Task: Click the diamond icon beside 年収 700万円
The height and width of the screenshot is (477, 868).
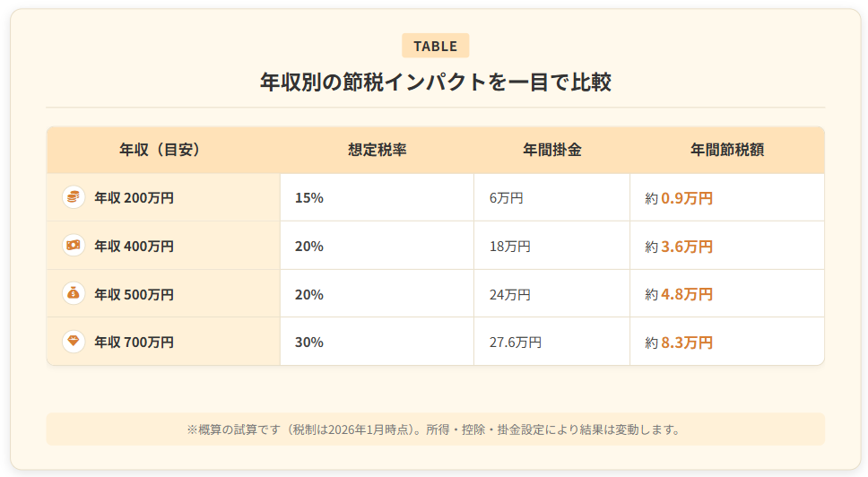Action: coord(74,342)
